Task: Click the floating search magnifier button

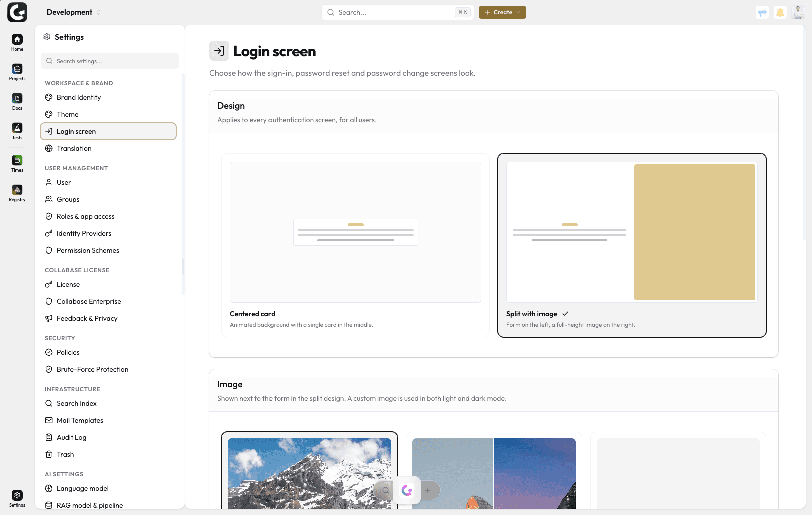Action: click(x=385, y=490)
